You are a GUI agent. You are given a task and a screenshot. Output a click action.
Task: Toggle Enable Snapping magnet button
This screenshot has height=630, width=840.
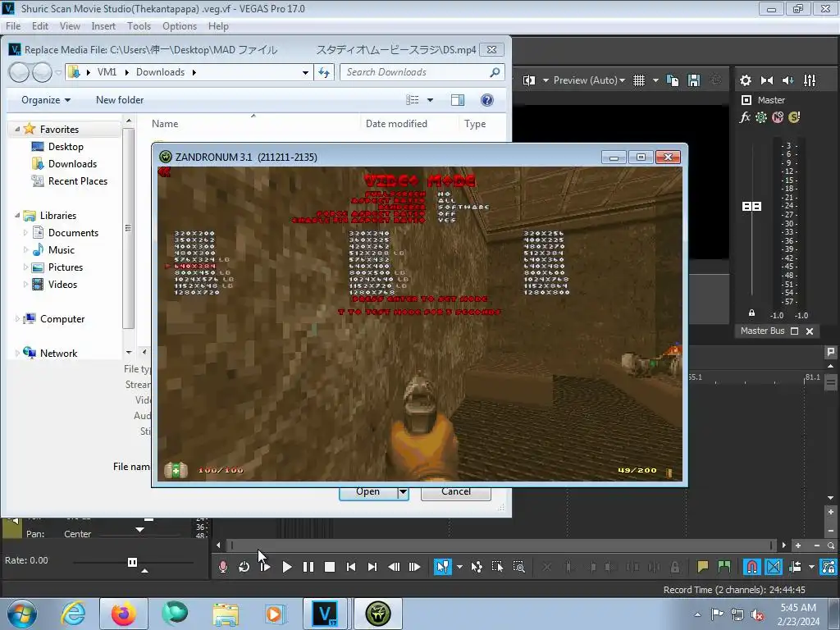coord(752,567)
